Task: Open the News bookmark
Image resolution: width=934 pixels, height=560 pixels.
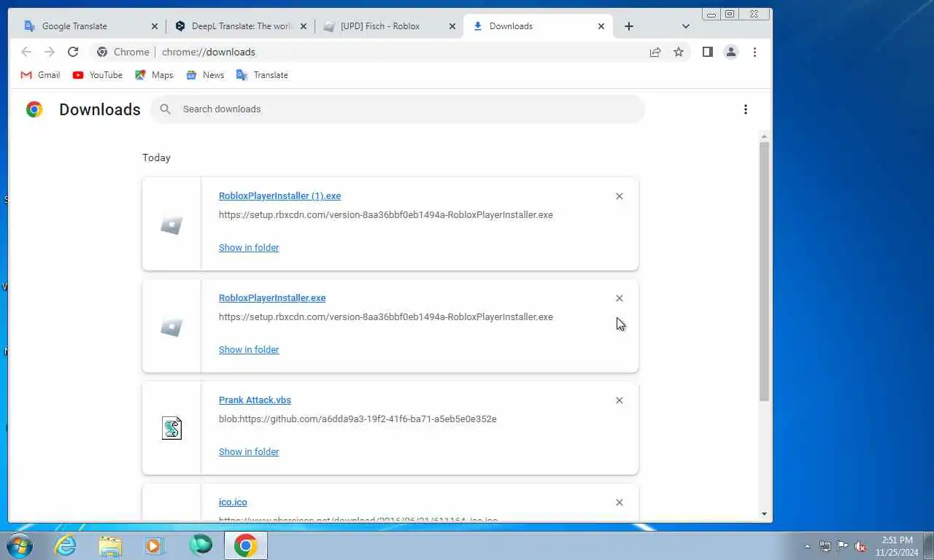Action: click(205, 75)
